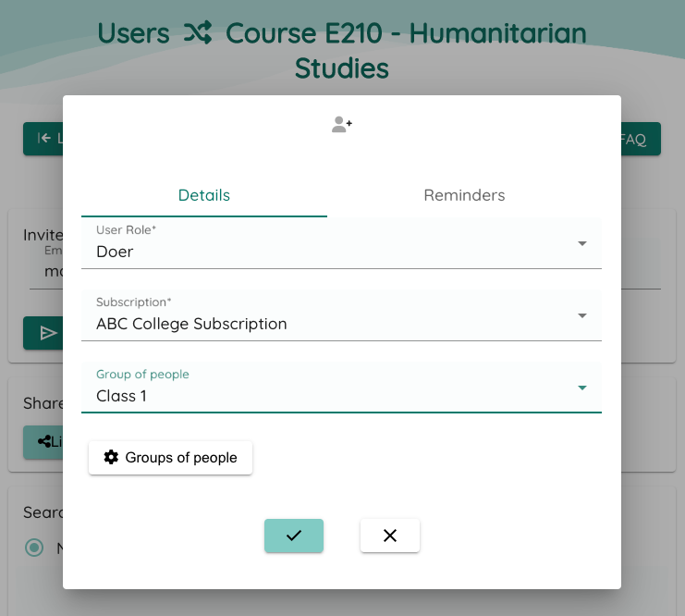The height and width of the screenshot is (616, 685).
Task: Click the back-arrow button at left
Action: 43,139
